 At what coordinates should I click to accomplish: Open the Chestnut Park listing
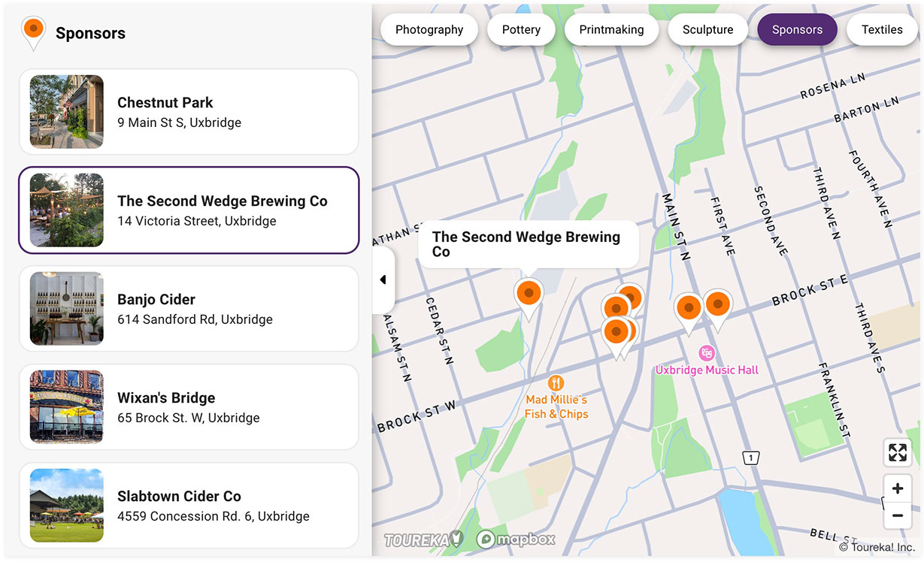[x=189, y=112]
